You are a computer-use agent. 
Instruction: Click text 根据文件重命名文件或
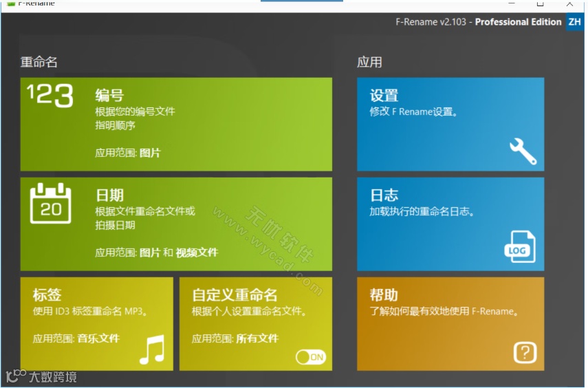click(x=145, y=211)
